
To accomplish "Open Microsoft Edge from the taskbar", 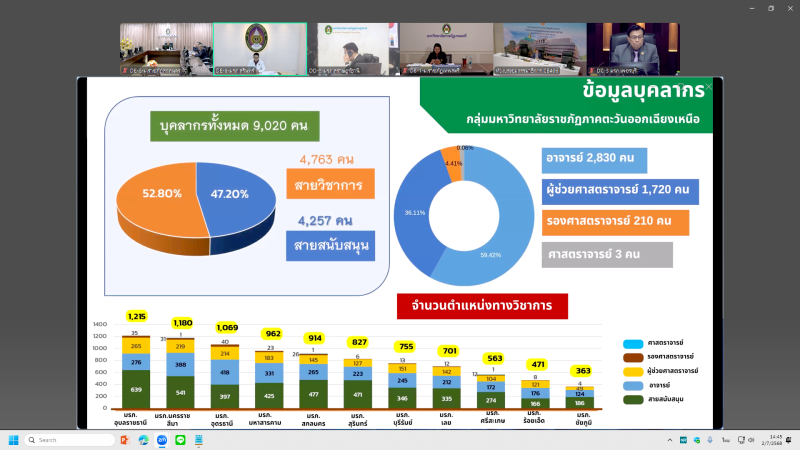I will [x=141, y=440].
